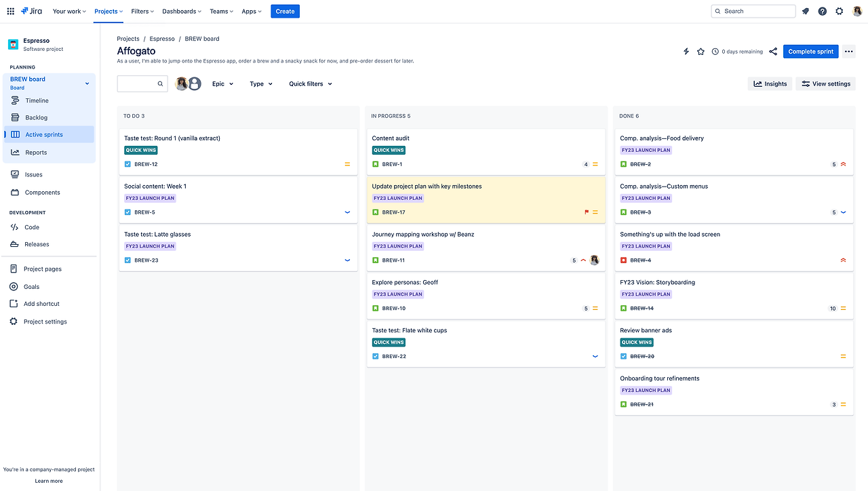Select Active sprints in the sidebar
The height and width of the screenshot is (491, 868).
tap(49, 134)
